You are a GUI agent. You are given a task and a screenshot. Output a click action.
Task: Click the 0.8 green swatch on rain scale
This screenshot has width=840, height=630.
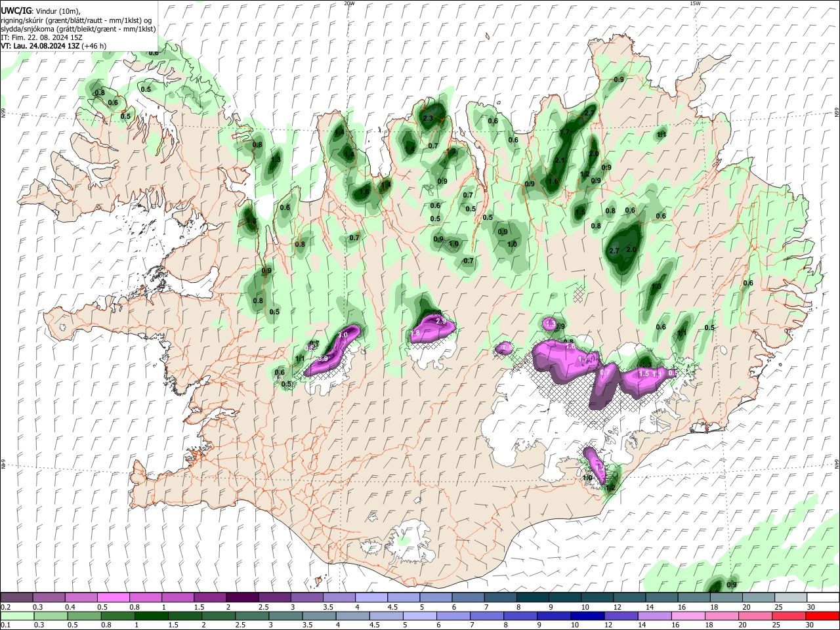(x=117, y=616)
